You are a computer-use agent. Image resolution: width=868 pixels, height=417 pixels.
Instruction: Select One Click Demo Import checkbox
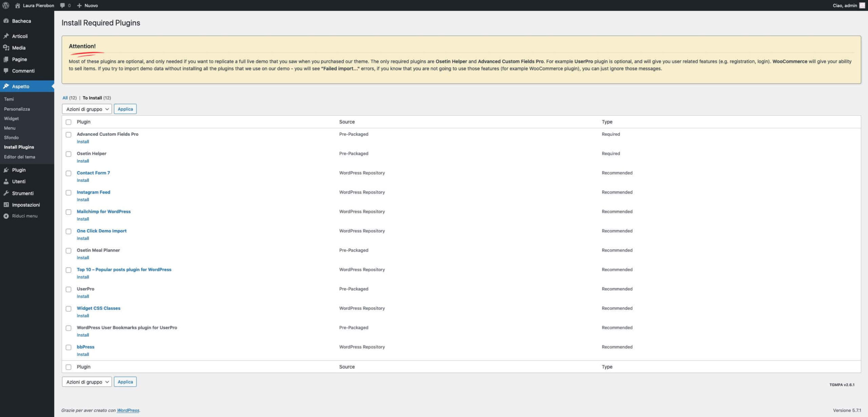pos(69,232)
